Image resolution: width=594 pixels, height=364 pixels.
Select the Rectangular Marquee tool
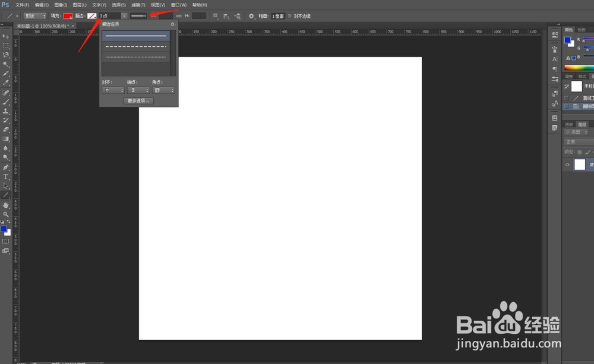point(6,46)
